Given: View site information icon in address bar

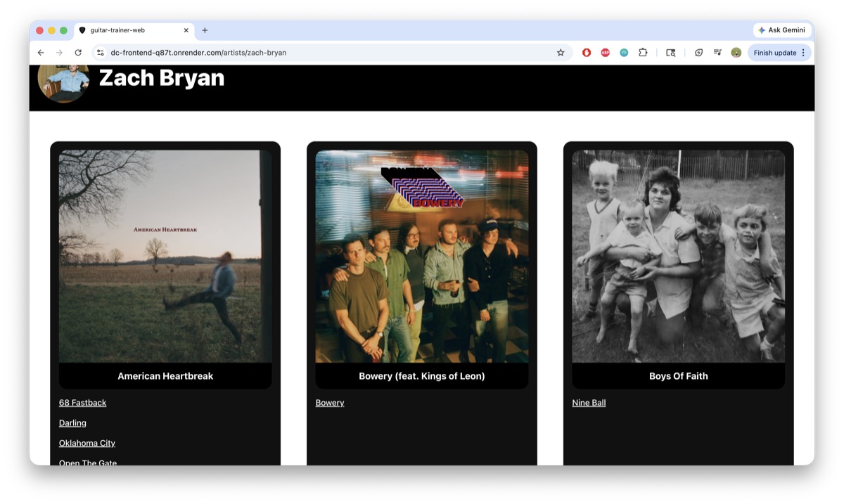Looking at the screenshot, I should point(101,53).
